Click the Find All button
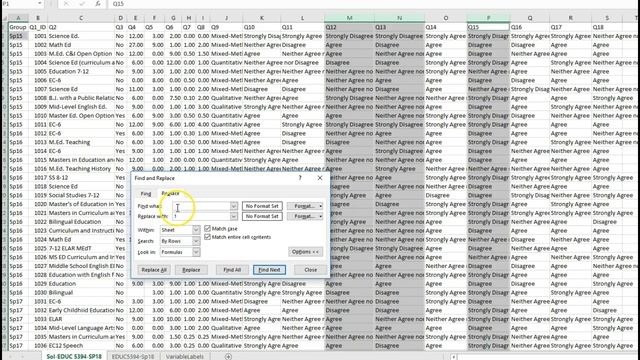640x360 pixels. [x=232, y=270]
